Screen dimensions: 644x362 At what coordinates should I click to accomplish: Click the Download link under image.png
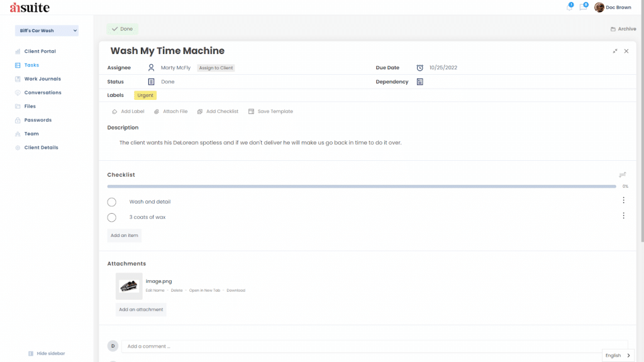[236, 290]
